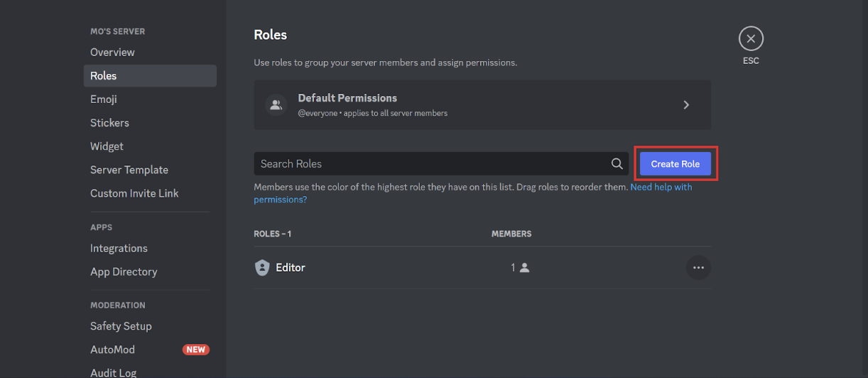The image size is (868, 378).
Task: Open Integrations under Apps
Action: click(119, 249)
